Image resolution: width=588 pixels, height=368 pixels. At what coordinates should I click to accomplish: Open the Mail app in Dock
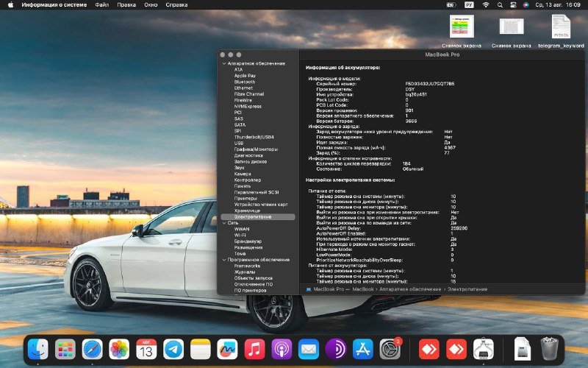coord(309,349)
